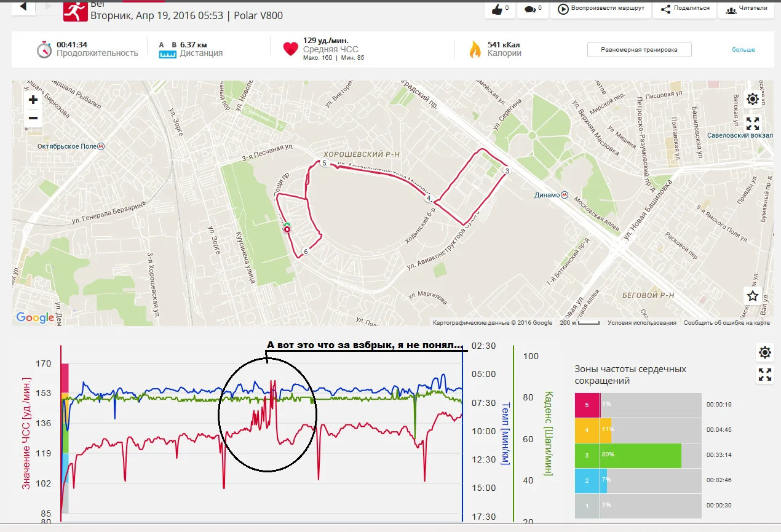Zoom in on the map
Image resolution: width=781 pixels, height=532 pixels.
pyautogui.click(x=33, y=100)
